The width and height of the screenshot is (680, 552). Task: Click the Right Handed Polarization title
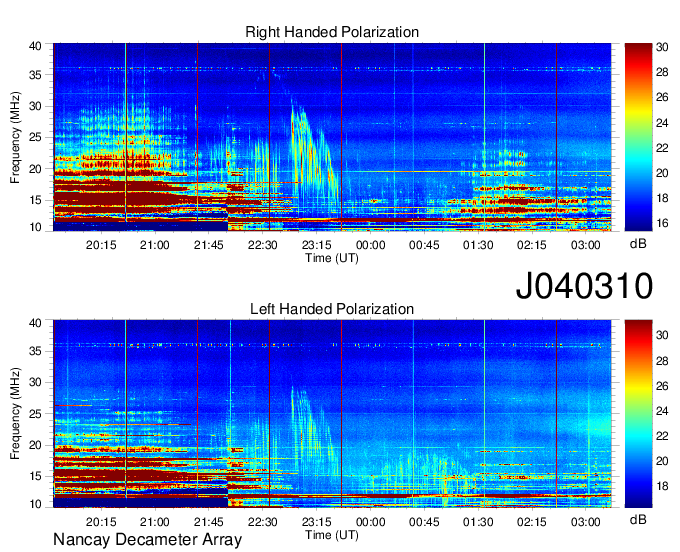tap(332, 32)
